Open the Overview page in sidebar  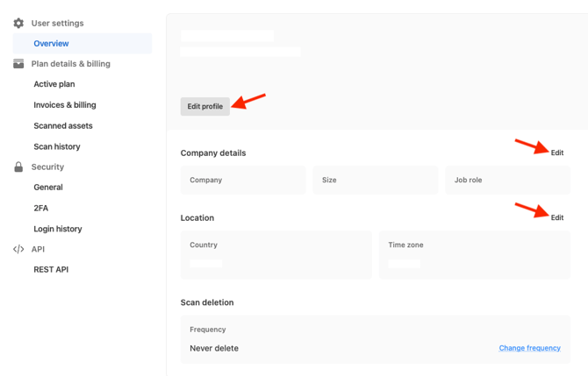coord(82,44)
